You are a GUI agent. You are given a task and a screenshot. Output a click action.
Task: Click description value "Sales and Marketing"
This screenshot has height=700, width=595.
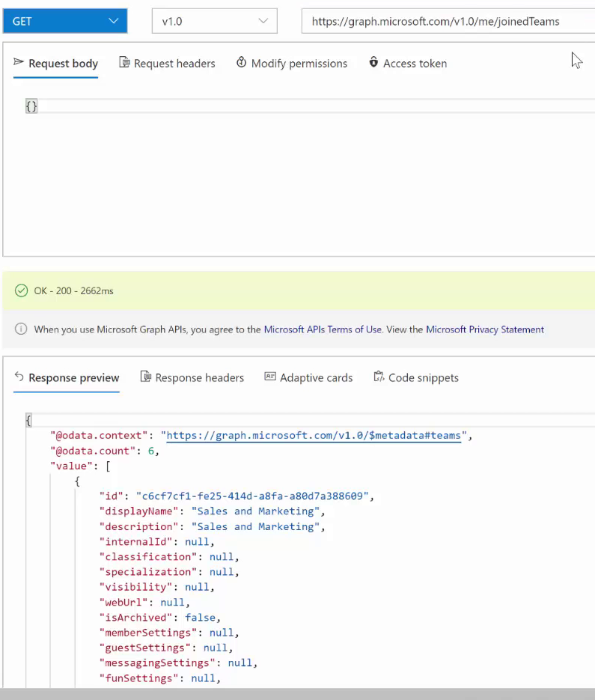click(255, 527)
